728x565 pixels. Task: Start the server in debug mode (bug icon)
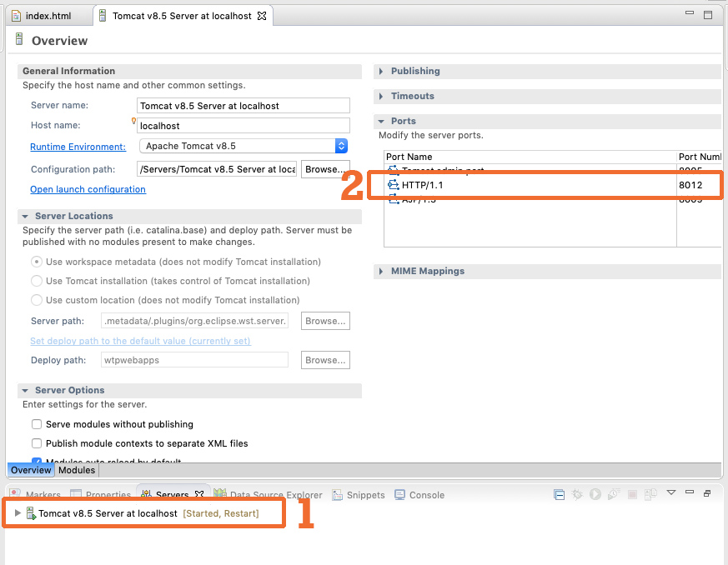tap(577, 494)
